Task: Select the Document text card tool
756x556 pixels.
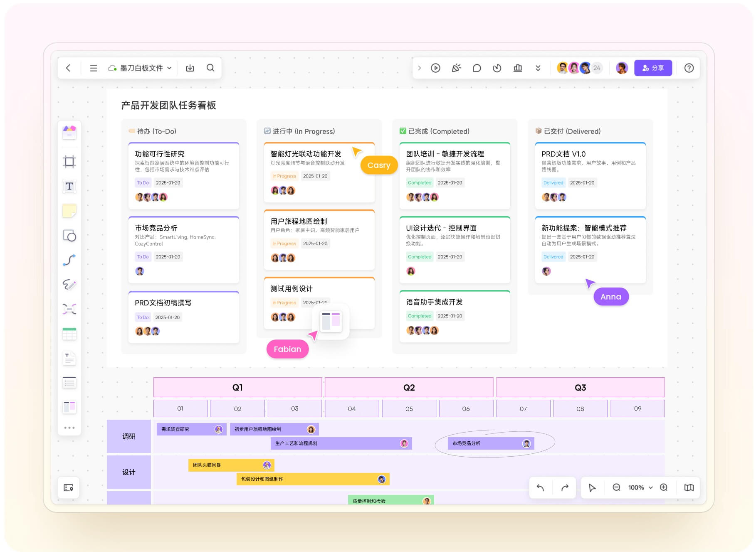Action: (x=69, y=358)
